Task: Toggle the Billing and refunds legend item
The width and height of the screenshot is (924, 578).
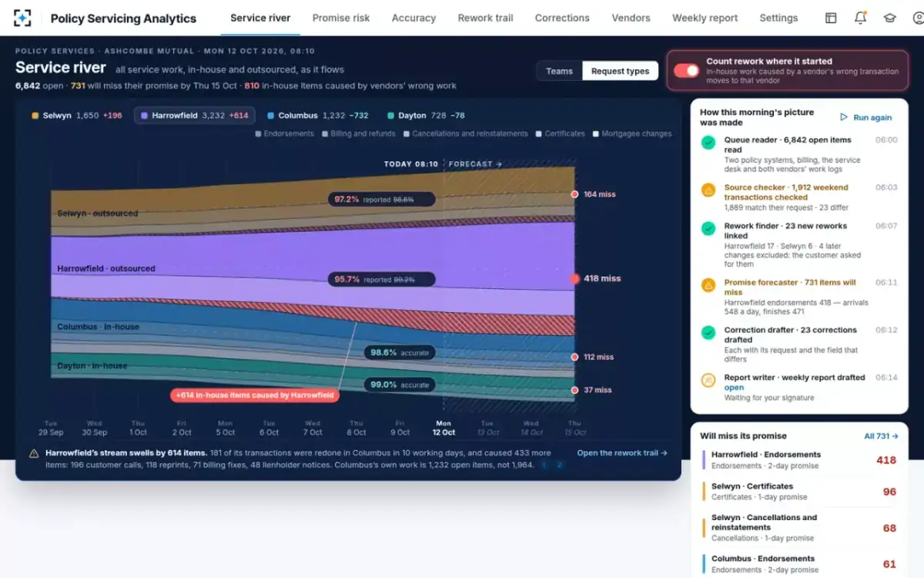Action: click(358, 133)
